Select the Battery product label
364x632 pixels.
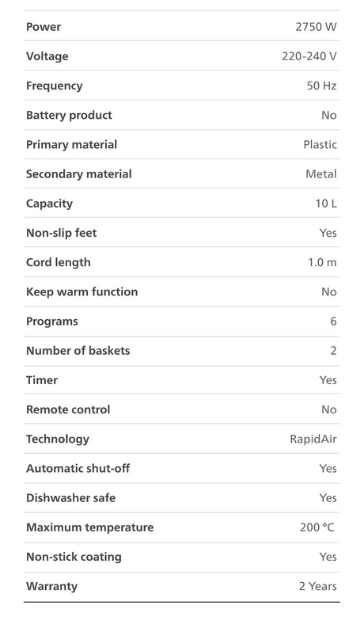coord(70,116)
